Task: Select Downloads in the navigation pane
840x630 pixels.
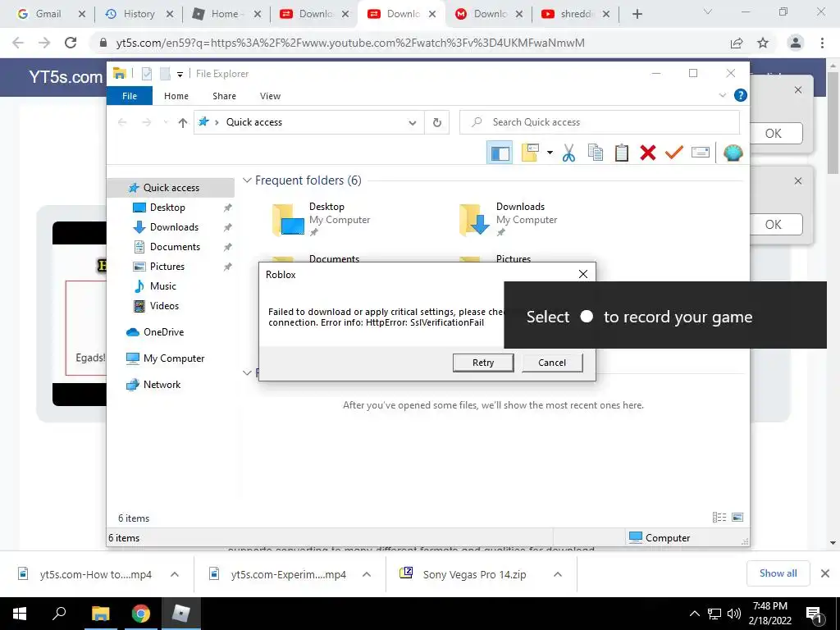Action: point(174,227)
